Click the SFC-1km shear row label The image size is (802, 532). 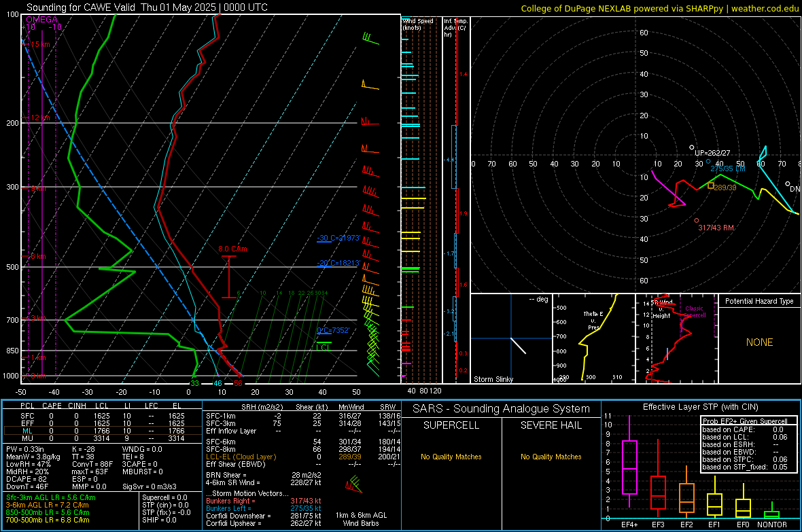(x=221, y=416)
